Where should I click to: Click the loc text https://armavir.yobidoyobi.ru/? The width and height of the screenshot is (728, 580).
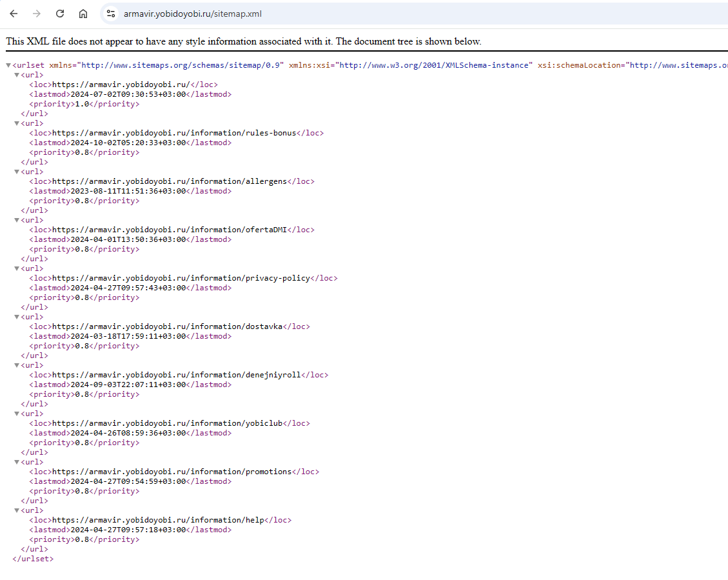[x=121, y=85]
